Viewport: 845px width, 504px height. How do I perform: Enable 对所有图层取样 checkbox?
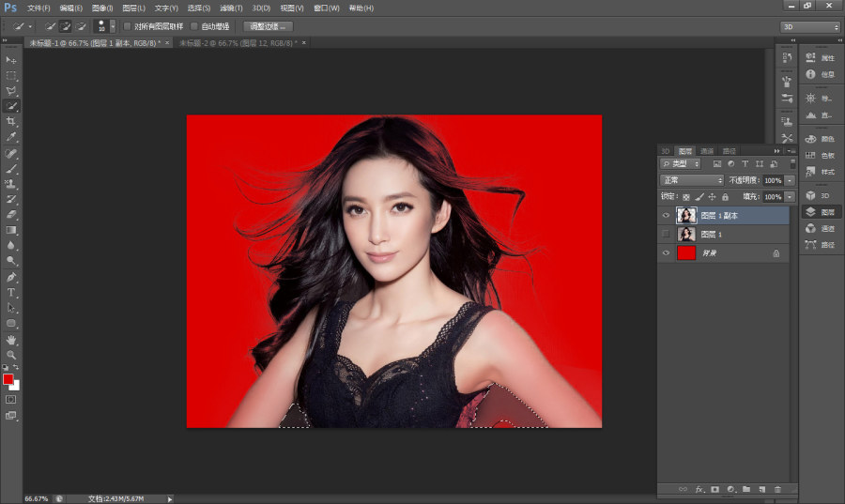tap(127, 26)
